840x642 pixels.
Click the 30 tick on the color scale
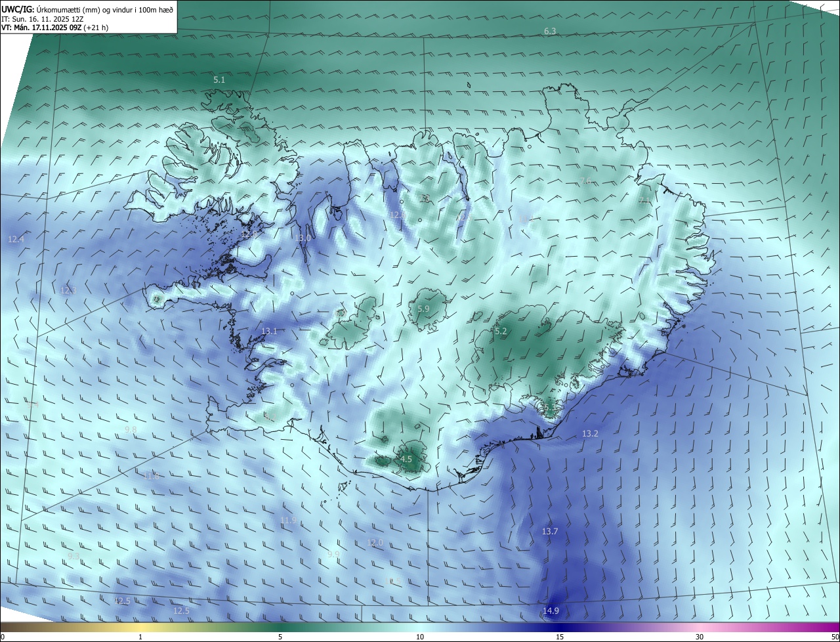click(x=700, y=637)
